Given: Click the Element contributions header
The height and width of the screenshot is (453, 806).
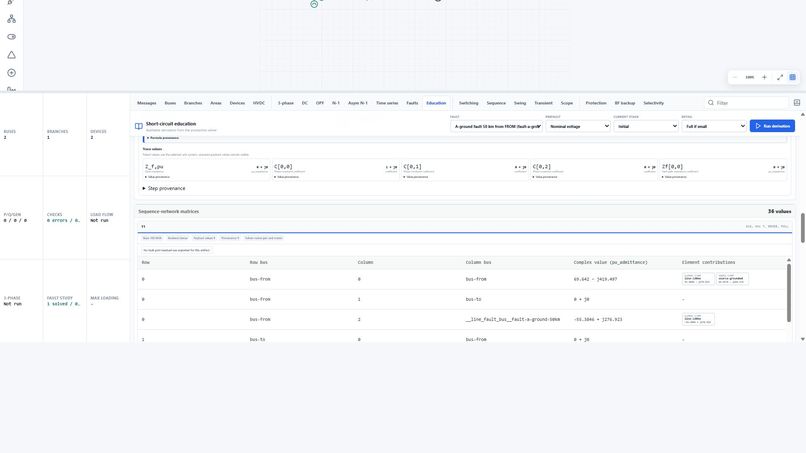Looking at the screenshot, I should (x=708, y=262).
